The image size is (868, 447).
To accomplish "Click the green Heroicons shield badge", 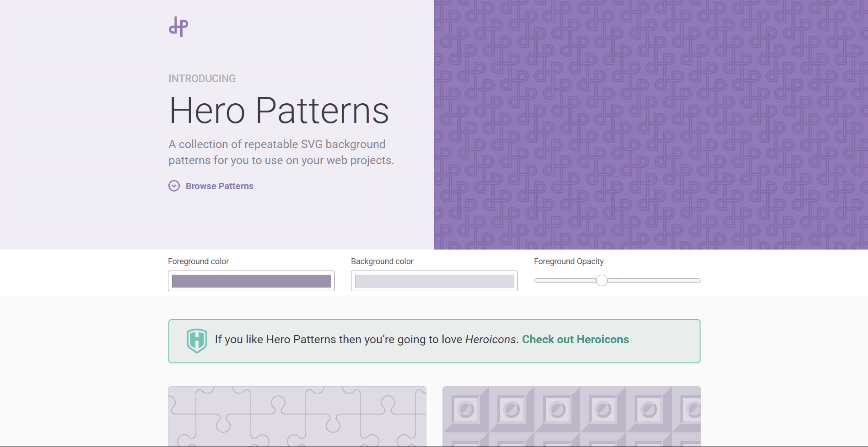I will [x=196, y=340].
